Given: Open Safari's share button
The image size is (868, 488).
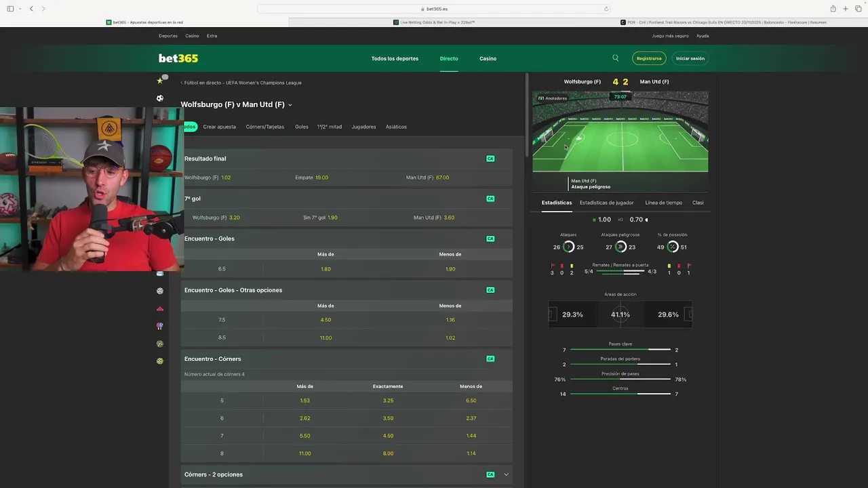Looking at the screenshot, I should click(833, 9).
